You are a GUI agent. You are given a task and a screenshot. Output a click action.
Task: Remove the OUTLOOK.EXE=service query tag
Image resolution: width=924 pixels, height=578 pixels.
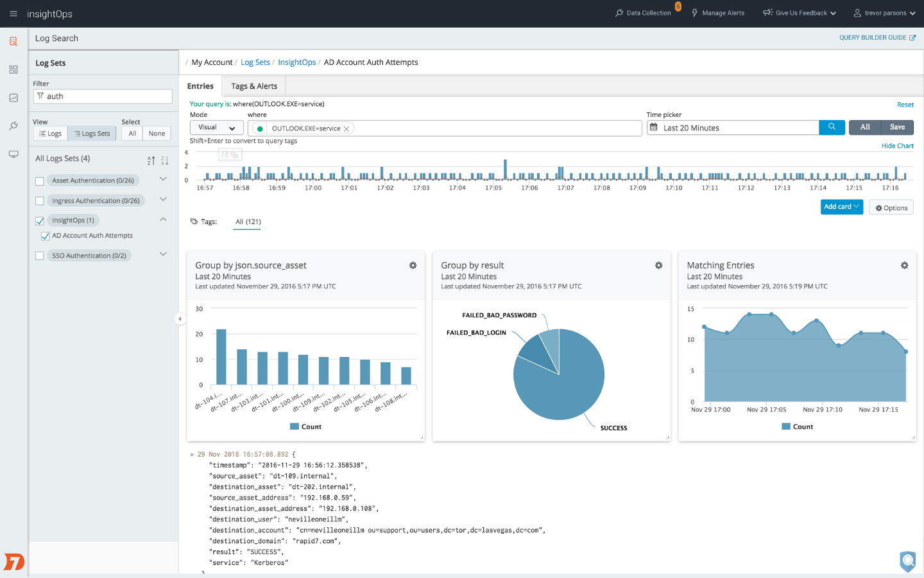pos(346,128)
